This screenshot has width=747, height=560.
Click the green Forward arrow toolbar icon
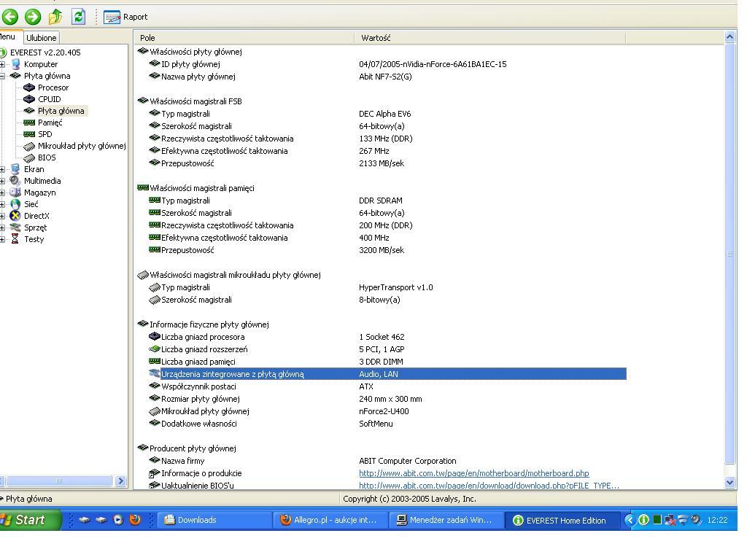click(x=33, y=17)
